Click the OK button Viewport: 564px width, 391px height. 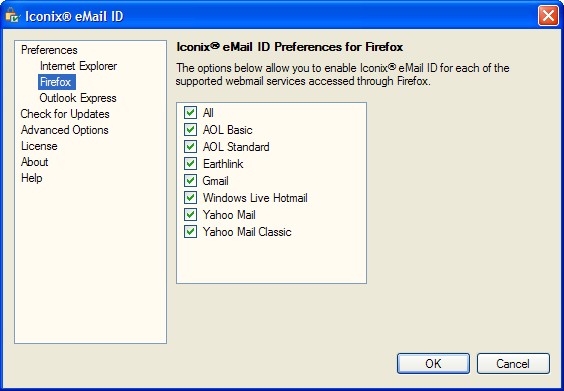[x=433, y=363]
